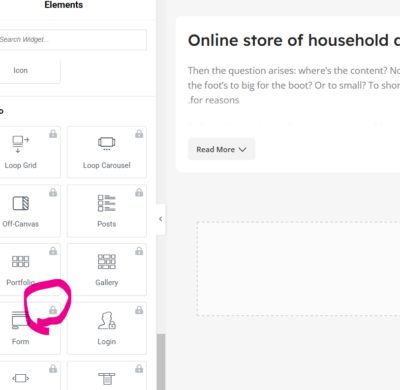Click the Gallery label
This screenshot has width=400, height=390.
pyautogui.click(x=107, y=283)
